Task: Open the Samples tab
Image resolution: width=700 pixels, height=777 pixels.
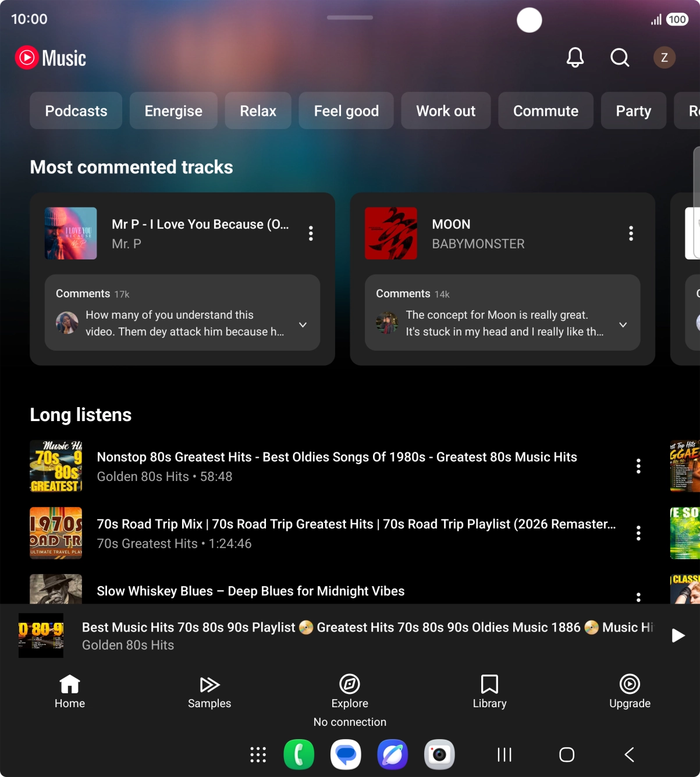Action: 209,692
